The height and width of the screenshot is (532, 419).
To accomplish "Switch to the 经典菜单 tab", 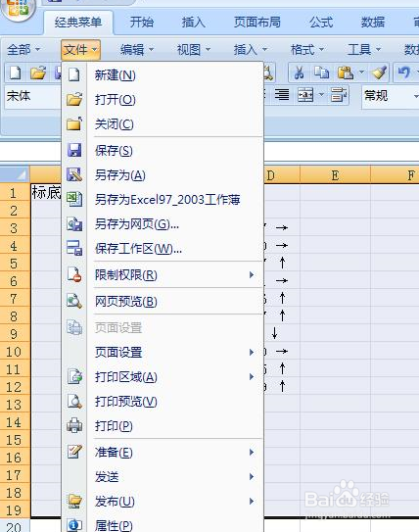I will (78, 23).
